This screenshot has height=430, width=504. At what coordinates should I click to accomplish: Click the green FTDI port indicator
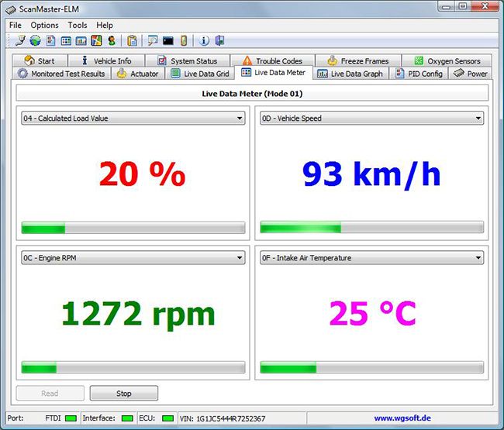(71, 418)
